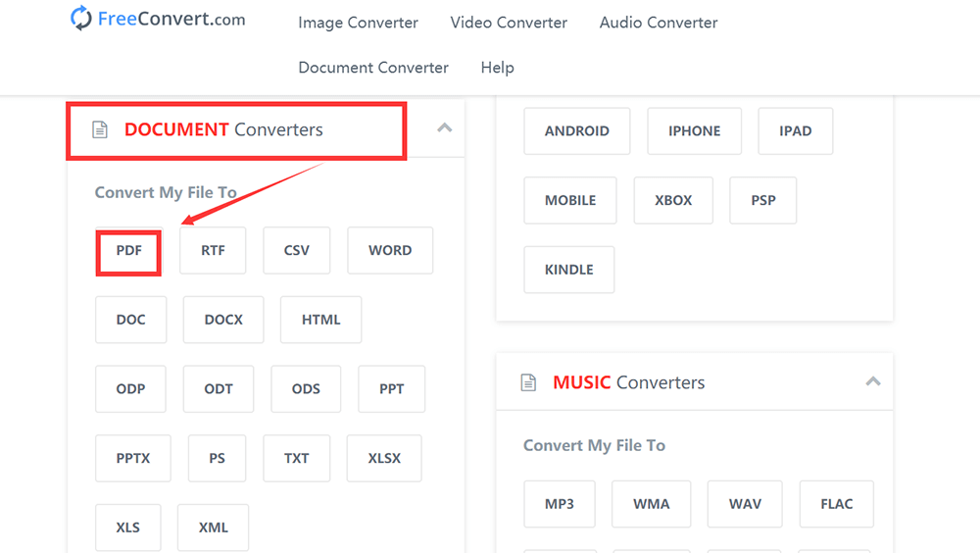This screenshot has height=553, width=980.
Task: Open the Video Converter menu
Action: pyautogui.click(x=509, y=23)
